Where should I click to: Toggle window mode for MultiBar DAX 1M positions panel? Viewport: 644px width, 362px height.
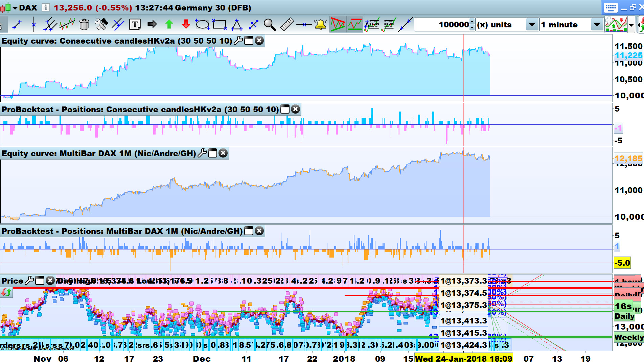pyautogui.click(x=249, y=231)
